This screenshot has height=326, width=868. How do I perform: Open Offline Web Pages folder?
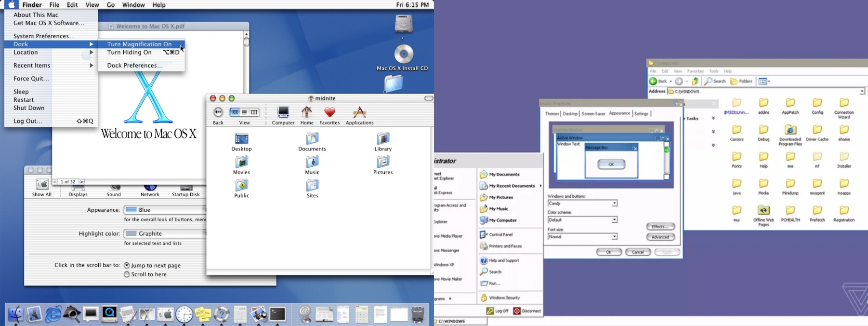763,216
